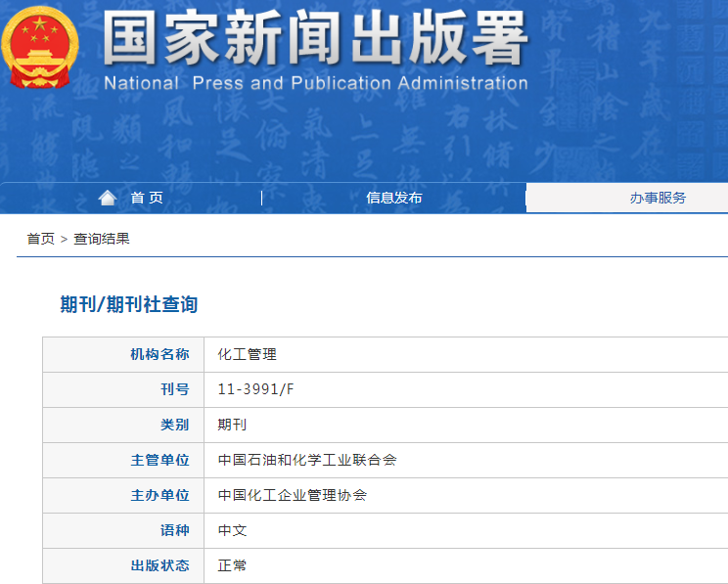This screenshot has width=728, height=584.
Task: Click the national emblem logo
Action: point(39,48)
